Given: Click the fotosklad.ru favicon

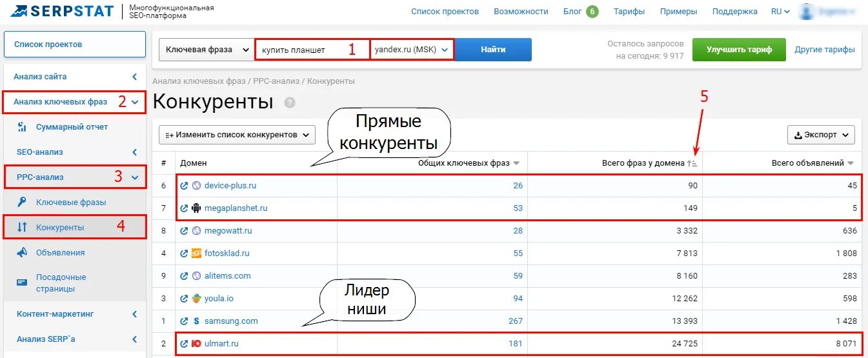Looking at the screenshot, I should (196, 254).
